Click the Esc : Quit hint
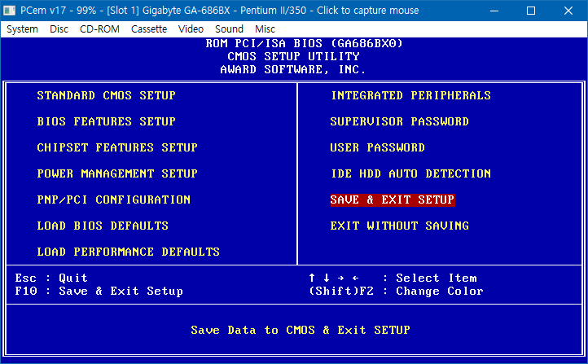The image size is (588, 364). (x=51, y=278)
